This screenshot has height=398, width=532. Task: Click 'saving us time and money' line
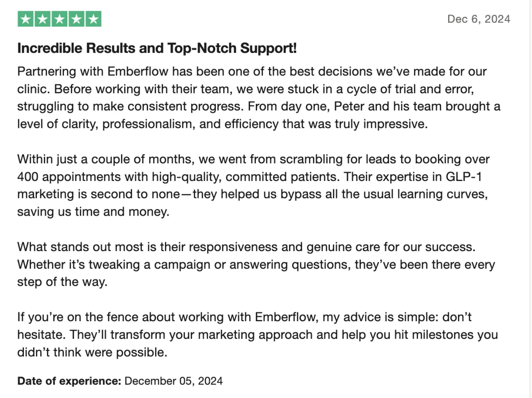pos(93,212)
